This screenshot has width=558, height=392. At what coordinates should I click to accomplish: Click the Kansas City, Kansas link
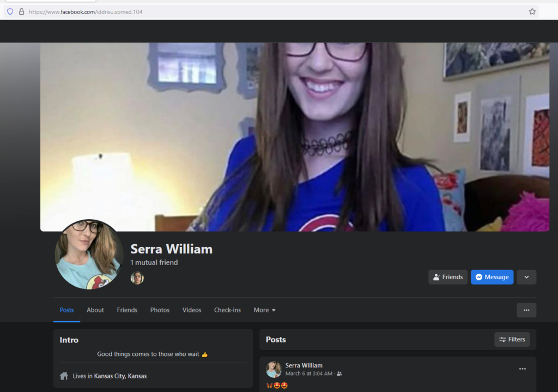point(120,376)
